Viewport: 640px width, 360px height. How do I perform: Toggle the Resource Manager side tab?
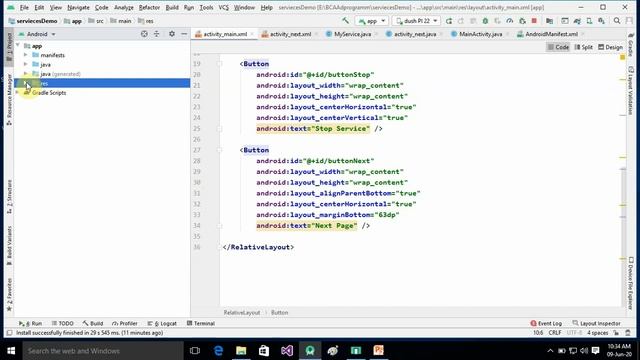coord(9,100)
